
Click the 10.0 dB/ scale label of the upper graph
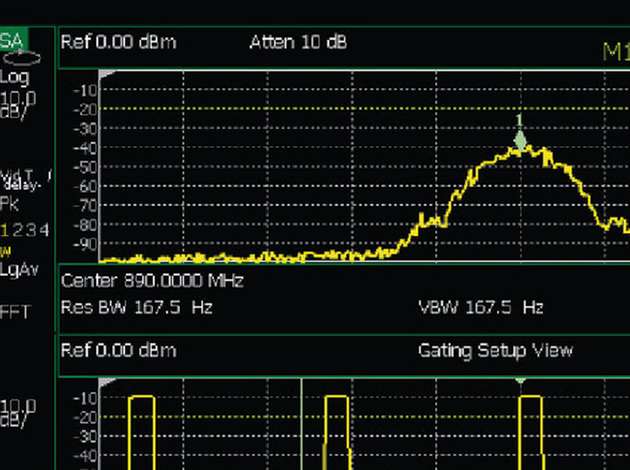18,104
